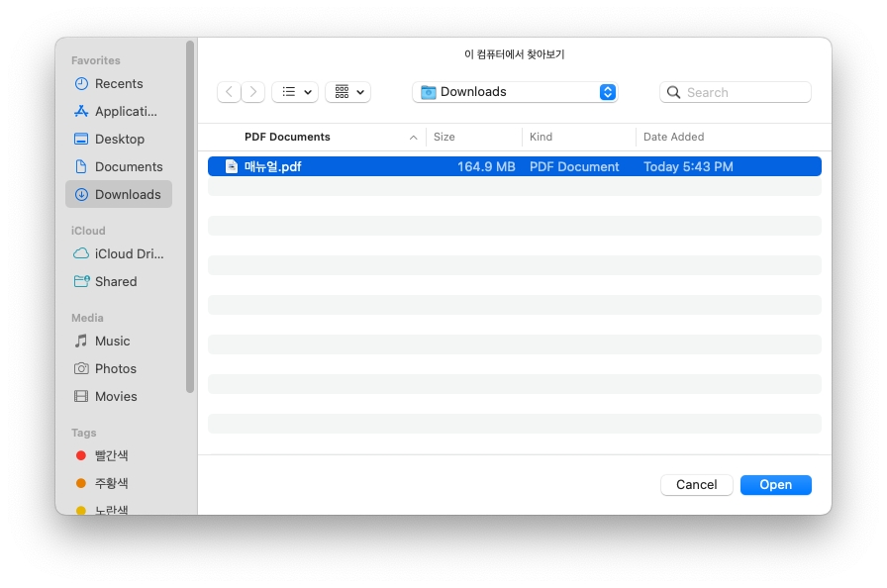The image size is (887, 588).
Task: Go to Desktop in sidebar
Action: pyautogui.click(x=119, y=140)
